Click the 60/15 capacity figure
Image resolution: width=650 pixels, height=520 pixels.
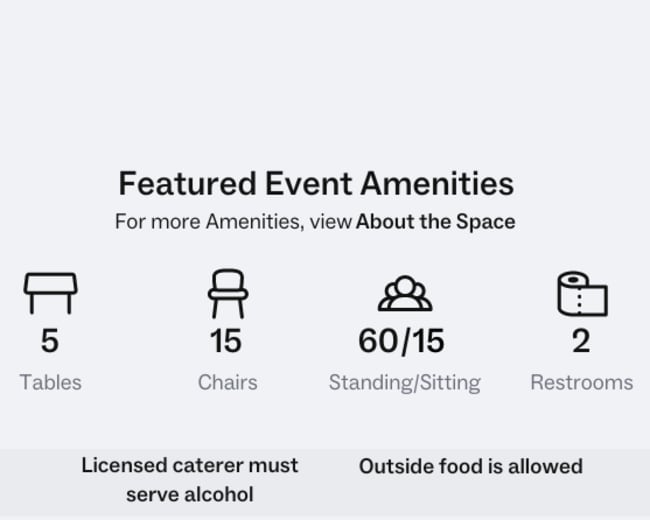click(402, 341)
